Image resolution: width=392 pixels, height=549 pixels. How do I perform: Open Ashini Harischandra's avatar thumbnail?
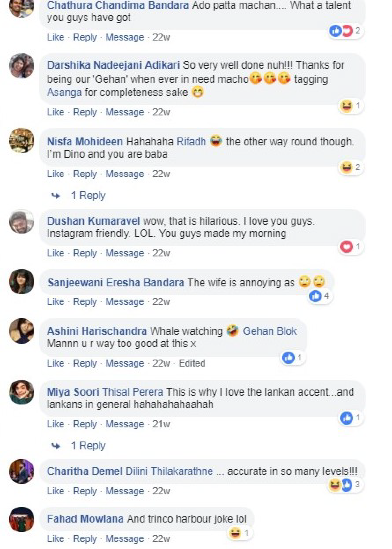click(x=21, y=331)
